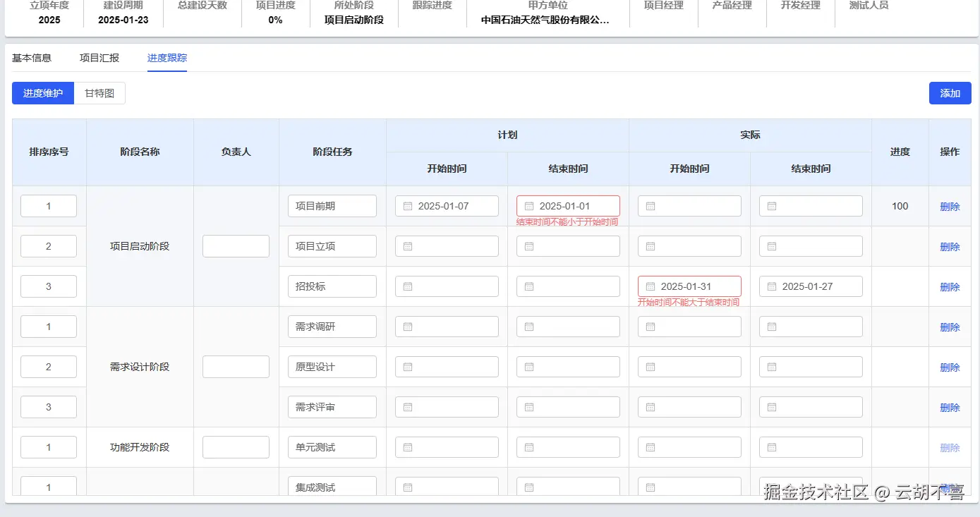Delete the 原型设计 row
Viewport: 980px width, 517px height.
click(950, 367)
